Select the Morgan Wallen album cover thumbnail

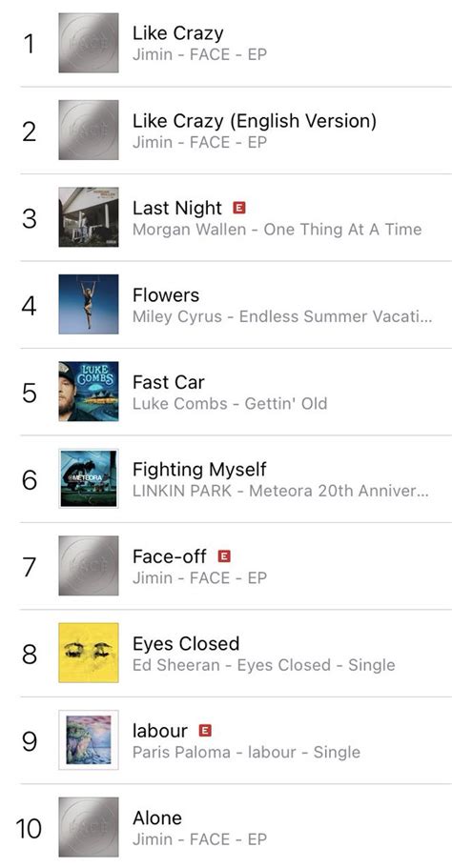(89, 217)
